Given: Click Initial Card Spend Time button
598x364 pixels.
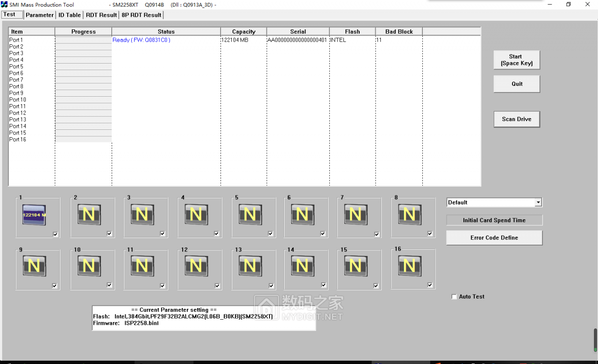Looking at the screenshot, I should [x=494, y=220].
